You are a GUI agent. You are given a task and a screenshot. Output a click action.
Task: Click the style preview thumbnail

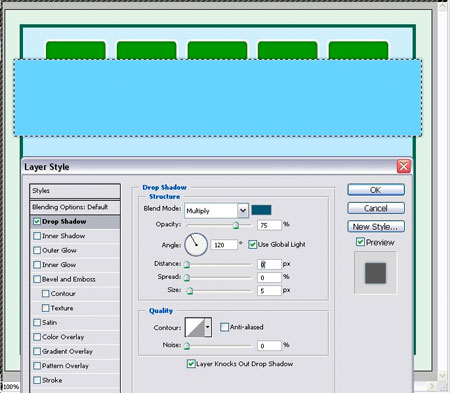coord(375,273)
